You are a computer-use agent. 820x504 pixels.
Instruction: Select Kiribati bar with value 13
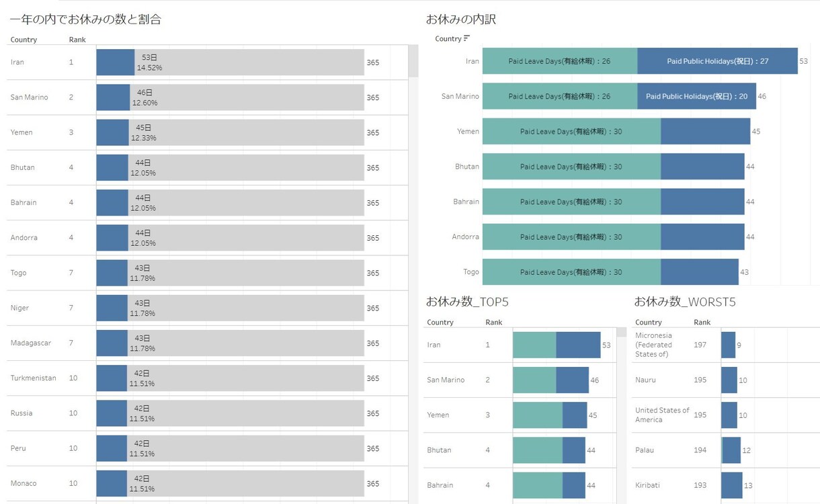click(732, 485)
